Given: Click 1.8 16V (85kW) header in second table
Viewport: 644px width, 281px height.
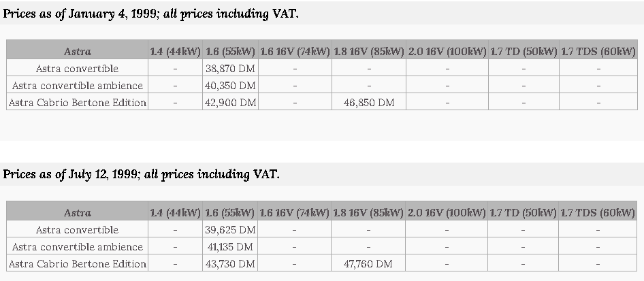Looking at the screenshot, I should tap(368, 212).
